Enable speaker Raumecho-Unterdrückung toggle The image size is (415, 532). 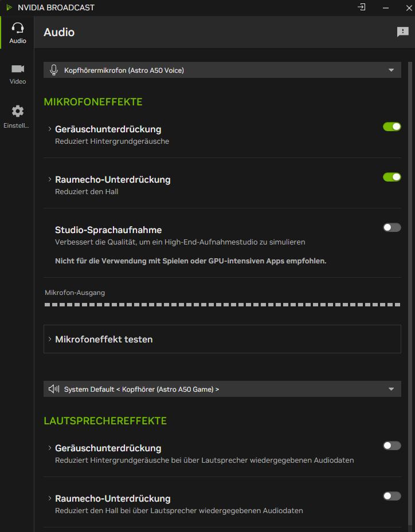tap(392, 496)
